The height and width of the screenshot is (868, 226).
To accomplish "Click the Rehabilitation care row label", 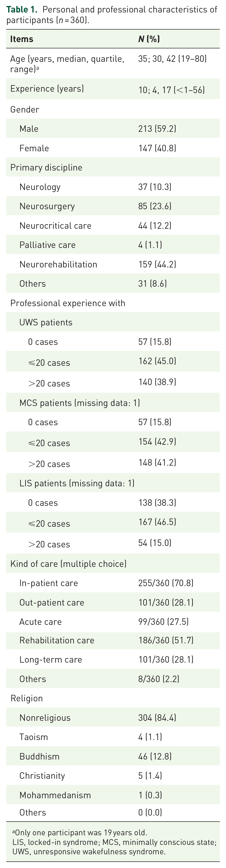I will (57, 640).
